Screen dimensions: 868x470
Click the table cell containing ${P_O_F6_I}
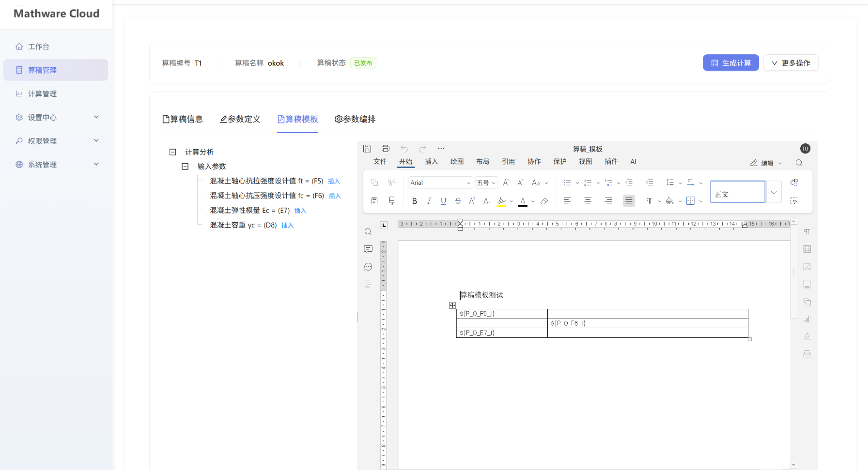point(647,323)
